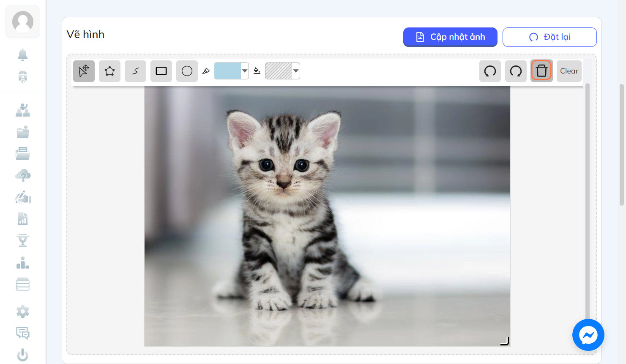The height and width of the screenshot is (364, 626).
Task: Open the Messenger chat bubble
Action: [x=588, y=335]
